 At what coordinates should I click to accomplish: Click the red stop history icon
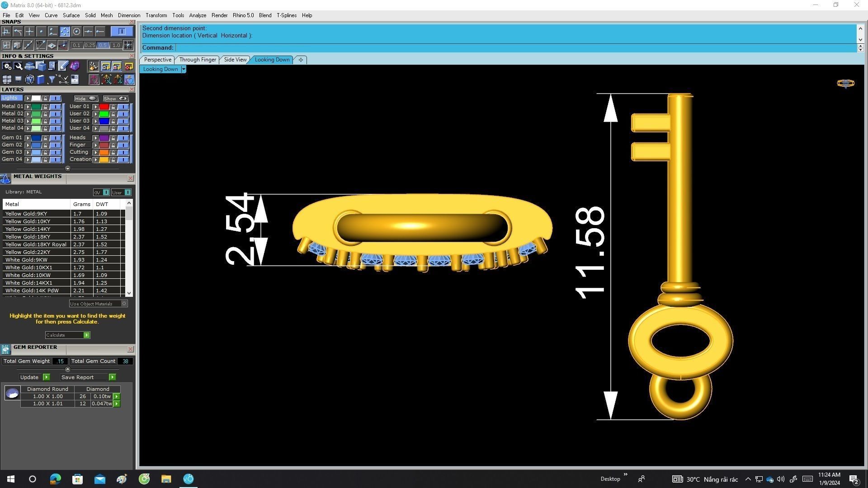point(129,66)
